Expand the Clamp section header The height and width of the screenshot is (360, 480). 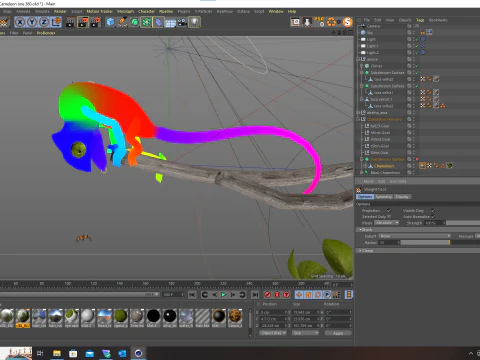coord(419,250)
